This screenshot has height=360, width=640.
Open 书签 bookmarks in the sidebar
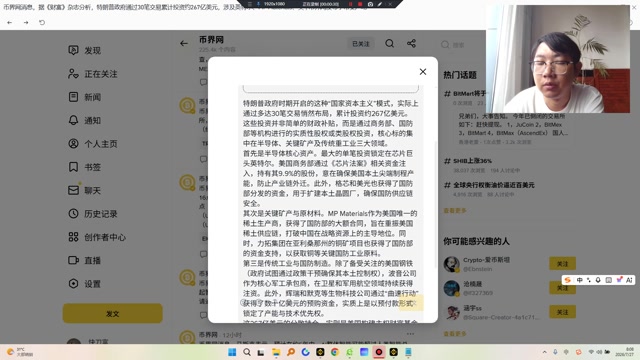pyautogui.click(x=84, y=167)
